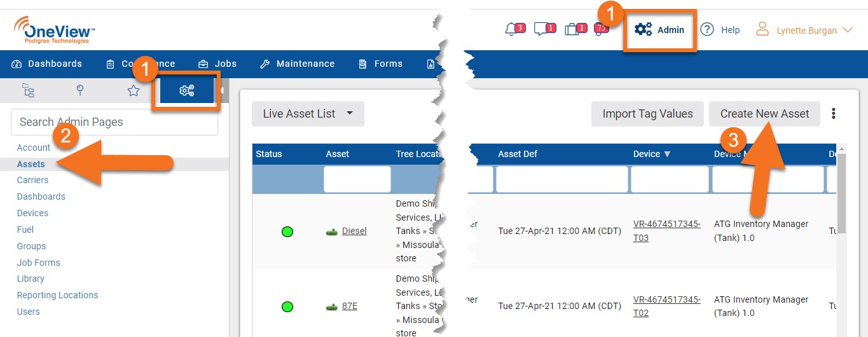
Task: Open the Help link text in header
Action: tap(731, 30)
